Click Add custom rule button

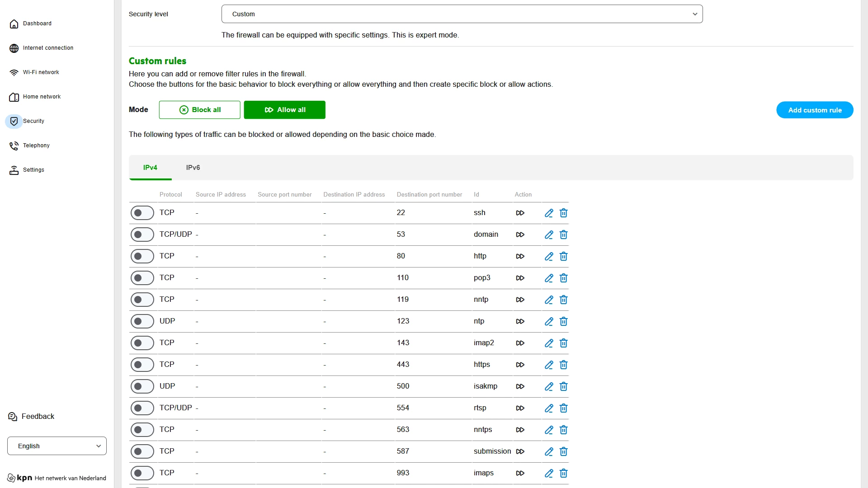coord(815,110)
